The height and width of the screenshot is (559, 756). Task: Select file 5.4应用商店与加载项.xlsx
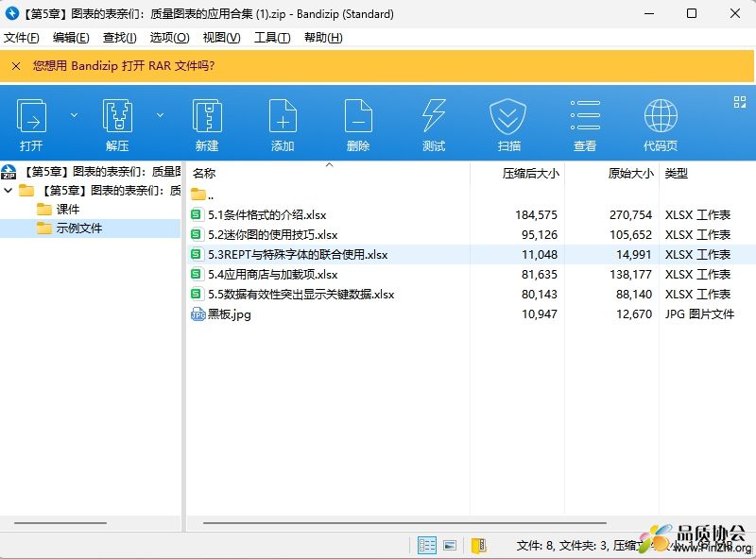click(x=273, y=274)
